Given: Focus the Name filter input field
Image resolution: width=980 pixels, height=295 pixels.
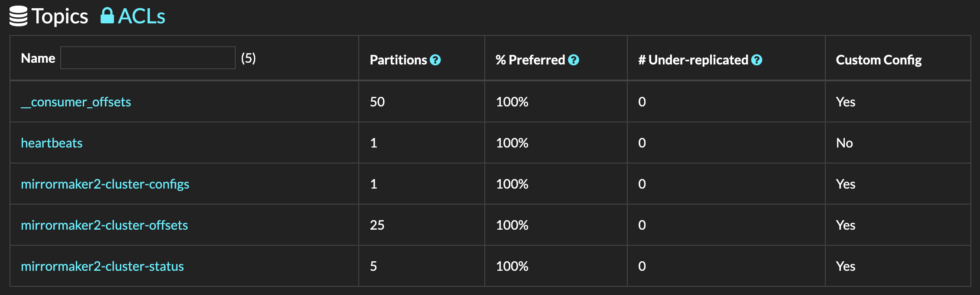Looking at the screenshot, I should coord(148,58).
